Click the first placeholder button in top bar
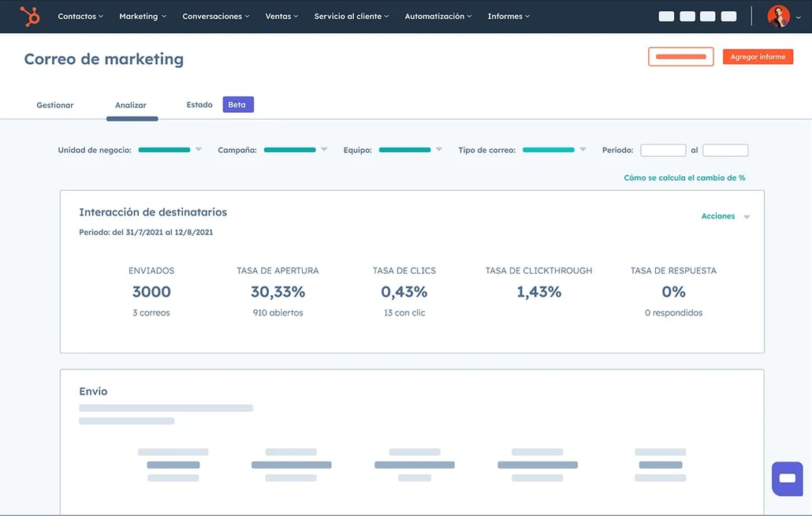The image size is (812, 516). coord(666,17)
